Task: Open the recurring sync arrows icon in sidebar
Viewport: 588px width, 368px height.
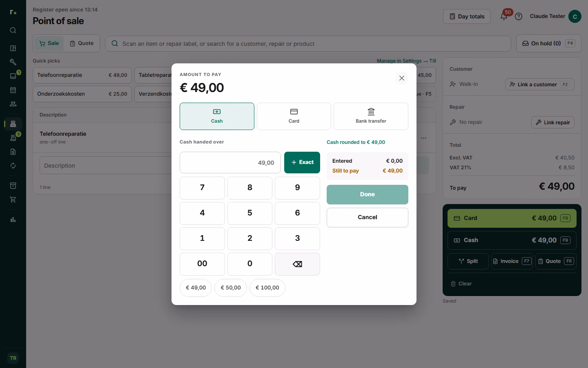Action: [x=13, y=166]
